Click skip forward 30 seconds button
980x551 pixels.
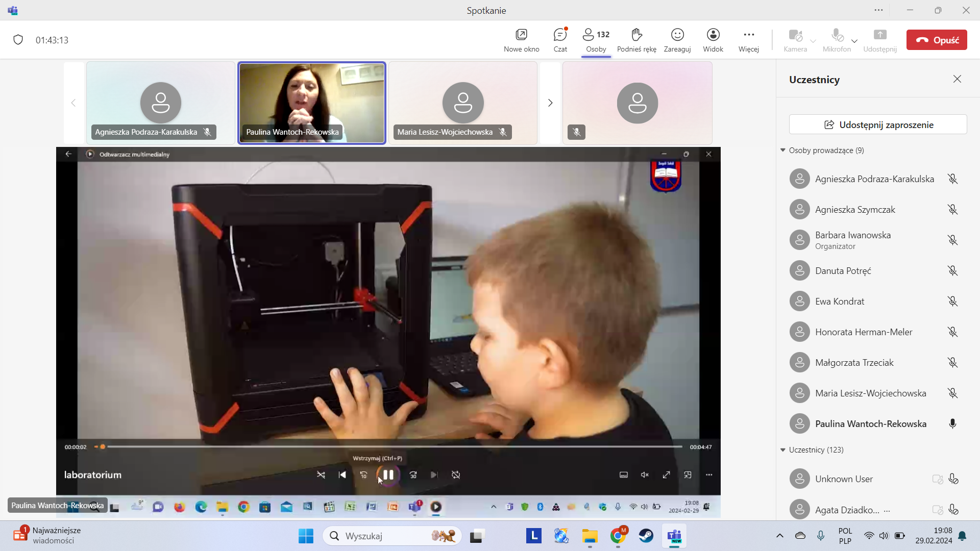pyautogui.click(x=413, y=474)
